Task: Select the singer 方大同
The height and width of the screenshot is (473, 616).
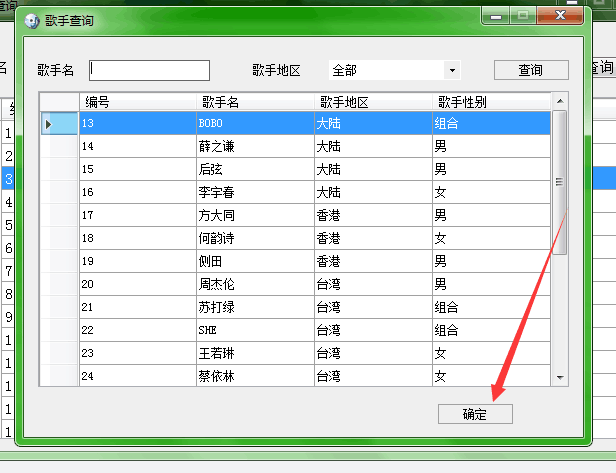Action: pos(255,215)
